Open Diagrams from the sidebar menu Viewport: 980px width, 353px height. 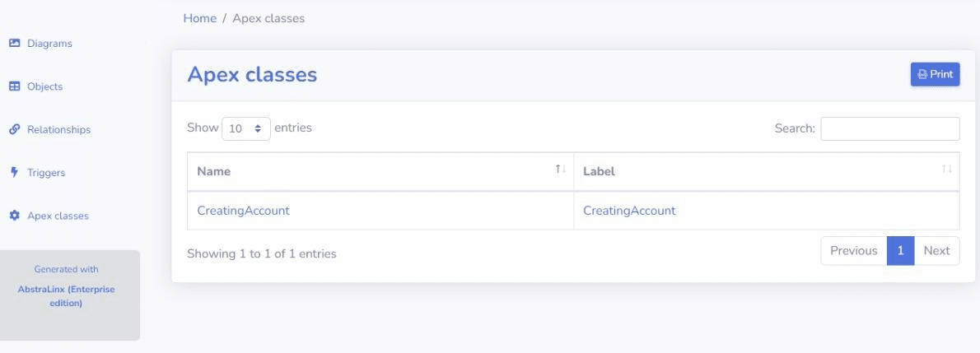pyautogui.click(x=49, y=44)
